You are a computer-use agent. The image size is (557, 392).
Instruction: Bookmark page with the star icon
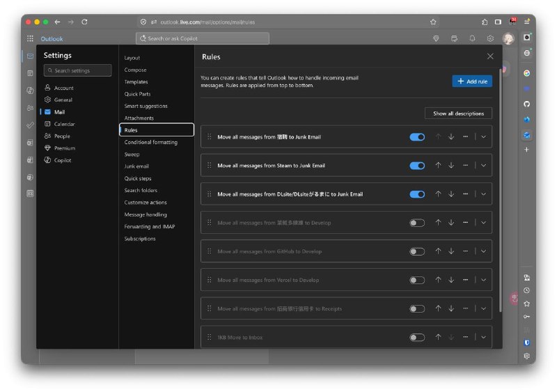tap(433, 22)
